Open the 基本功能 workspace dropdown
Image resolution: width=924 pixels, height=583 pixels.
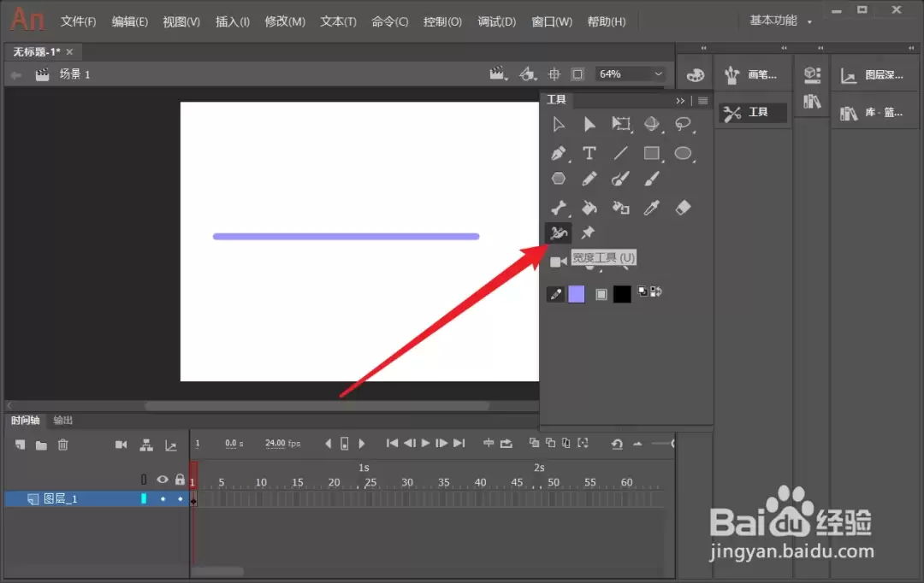coord(780,21)
